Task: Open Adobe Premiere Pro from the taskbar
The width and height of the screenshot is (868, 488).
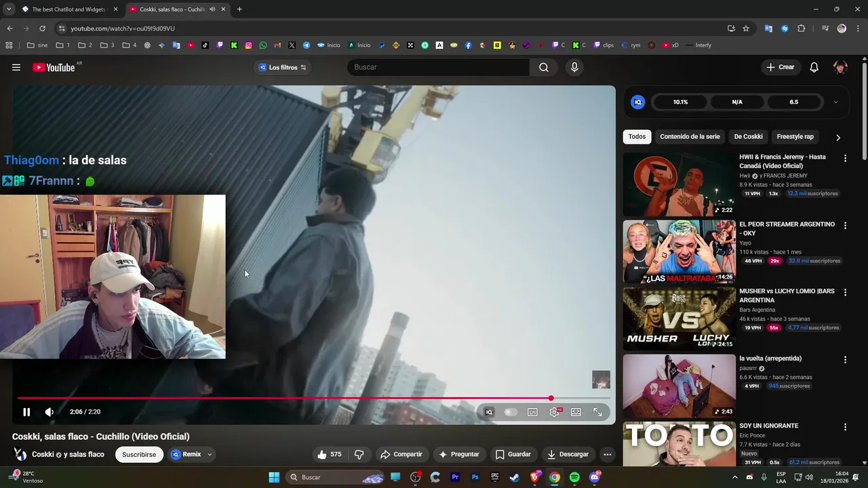Action: pyautogui.click(x=455, y=477)
